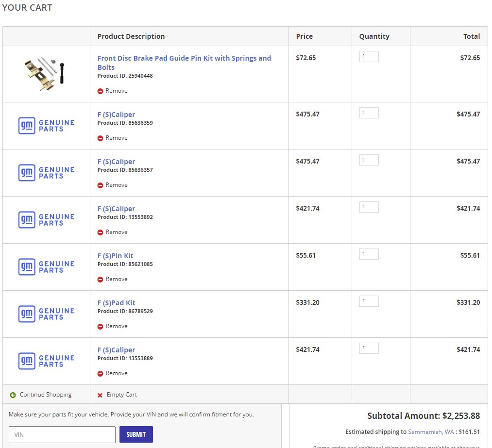Remove the F (S)Pad Kit from cart
This screenshot has width=492, height=448.
(x=112, y=326)
